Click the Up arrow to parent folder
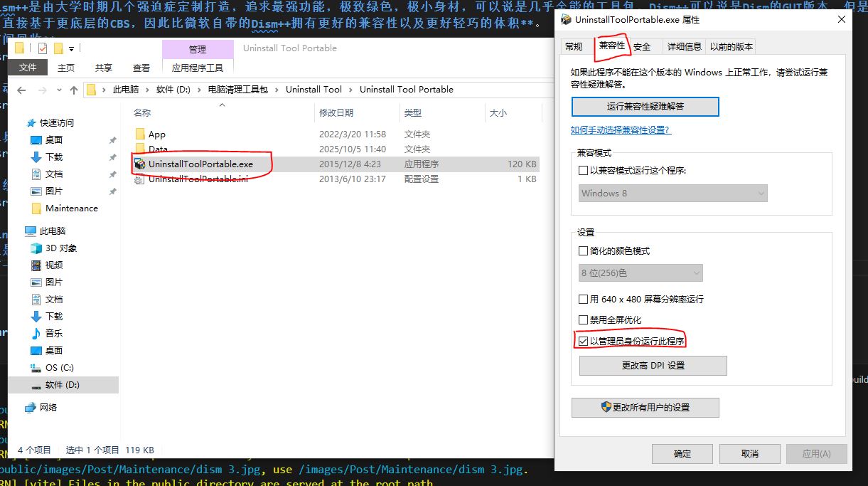 pos(74,90)
